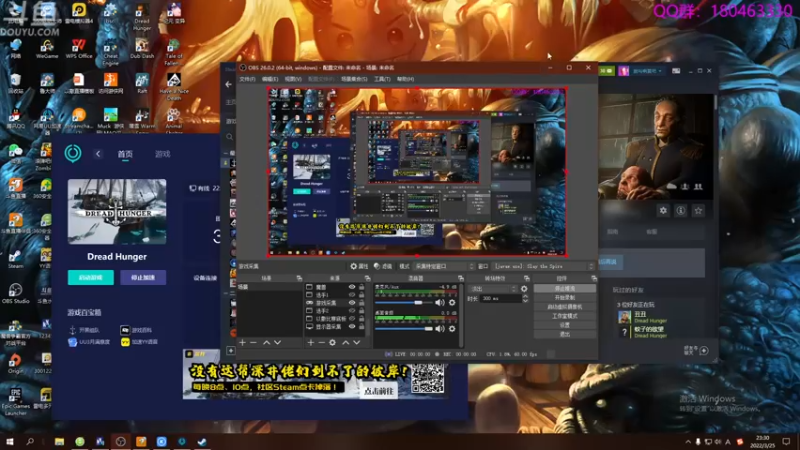Open the 窗口 window selection dropdown
800x450 pixels.
point(544,266)
